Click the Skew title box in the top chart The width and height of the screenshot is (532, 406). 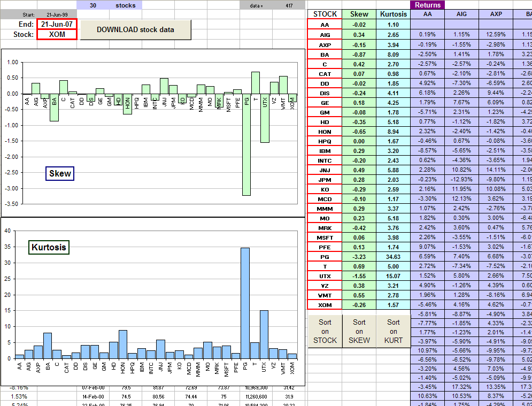[x=60, y=173]
